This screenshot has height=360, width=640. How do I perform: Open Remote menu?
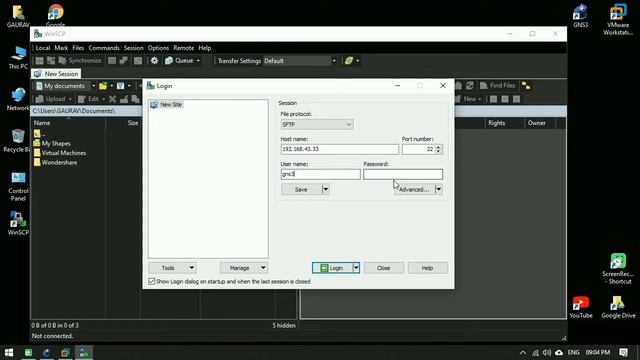coord(184,48)
